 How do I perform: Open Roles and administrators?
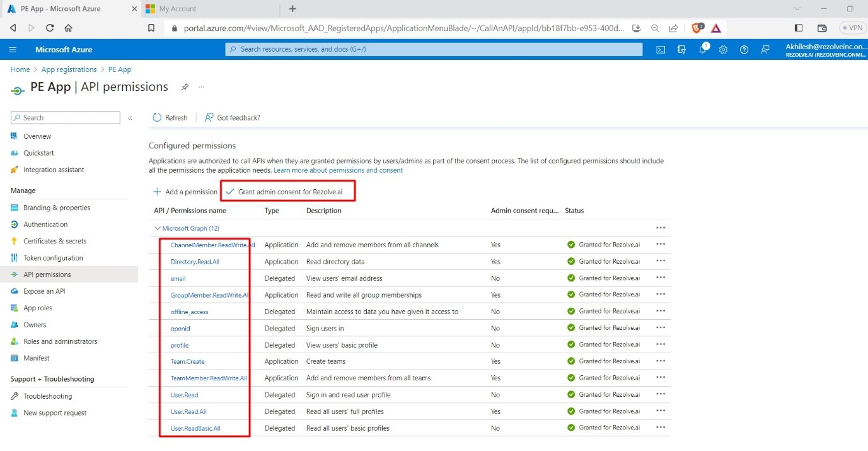click(x=61, y=341)
